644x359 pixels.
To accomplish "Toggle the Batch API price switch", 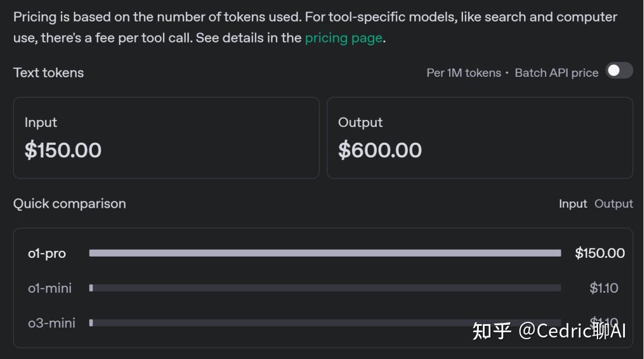I will pyautogui.click(x=619, y=70).
